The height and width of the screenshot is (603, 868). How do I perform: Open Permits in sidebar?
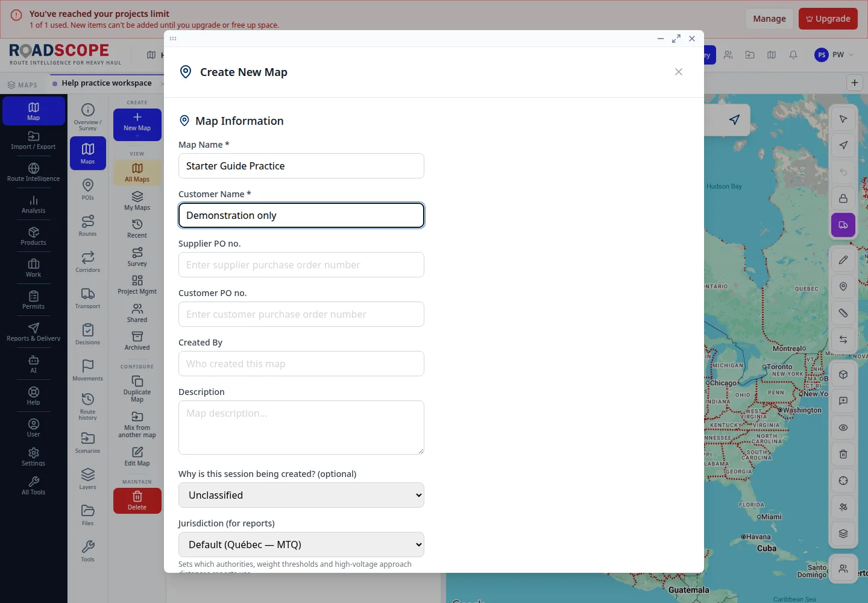(33, 300)
